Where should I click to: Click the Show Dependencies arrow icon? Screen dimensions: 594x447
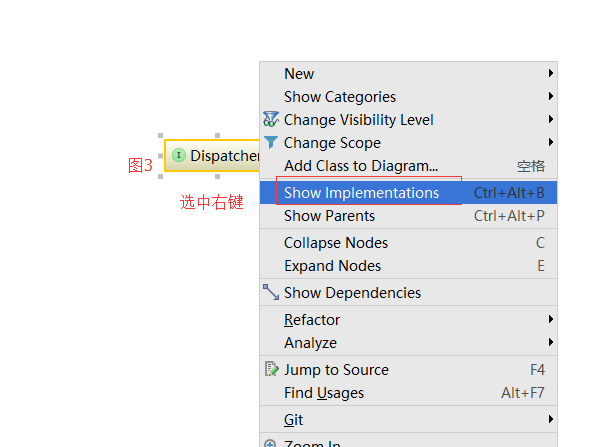point(271,292)
